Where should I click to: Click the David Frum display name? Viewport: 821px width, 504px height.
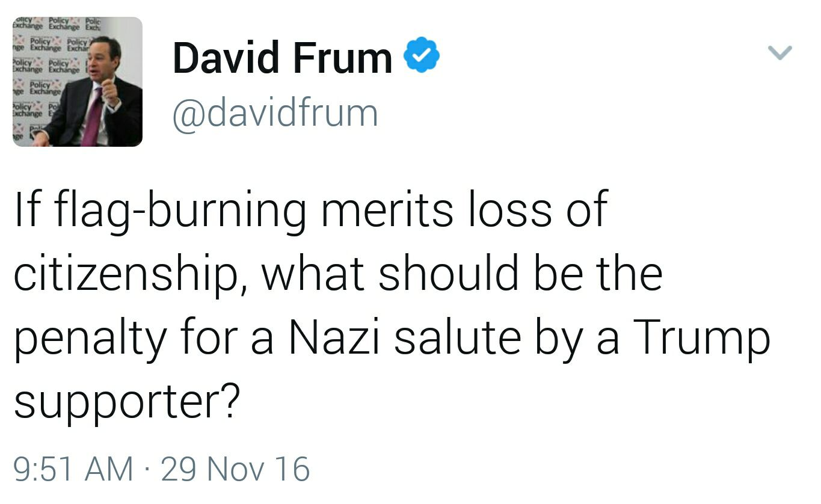tap(282, 58)
